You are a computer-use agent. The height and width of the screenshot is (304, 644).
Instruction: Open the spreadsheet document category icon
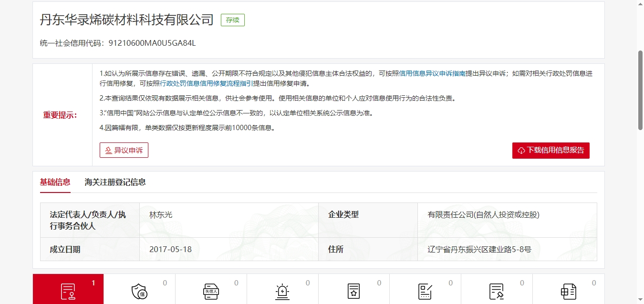[x=568, y=291]
